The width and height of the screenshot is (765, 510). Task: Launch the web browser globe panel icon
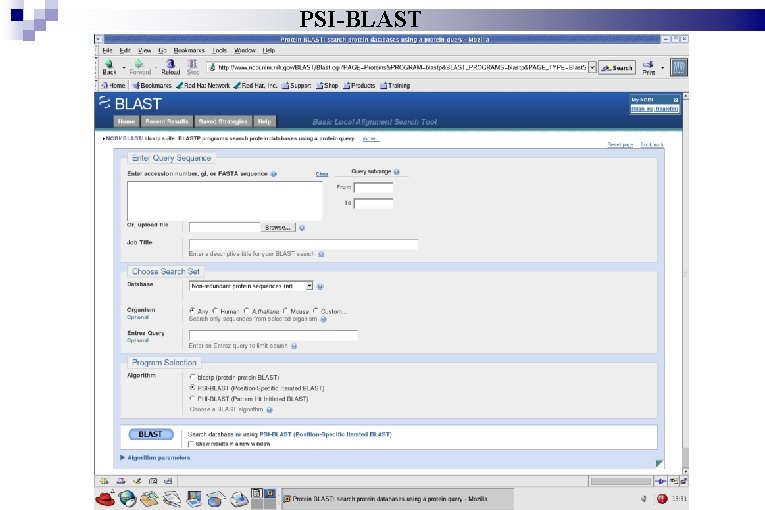127,498
